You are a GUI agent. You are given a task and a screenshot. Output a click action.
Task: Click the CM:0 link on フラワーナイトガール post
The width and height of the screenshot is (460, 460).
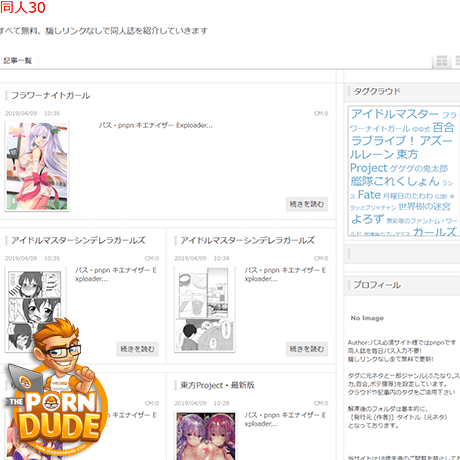321,114
